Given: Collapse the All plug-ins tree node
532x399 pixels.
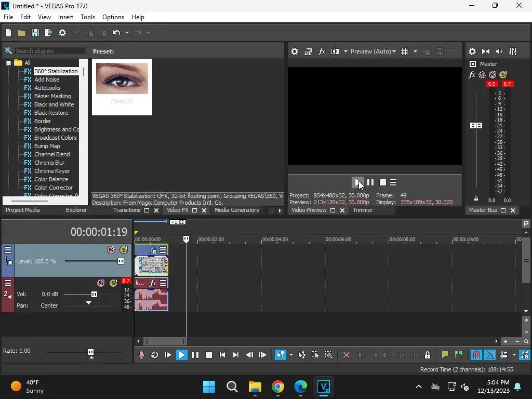Looking at the screenshot, I should (8, 63).
